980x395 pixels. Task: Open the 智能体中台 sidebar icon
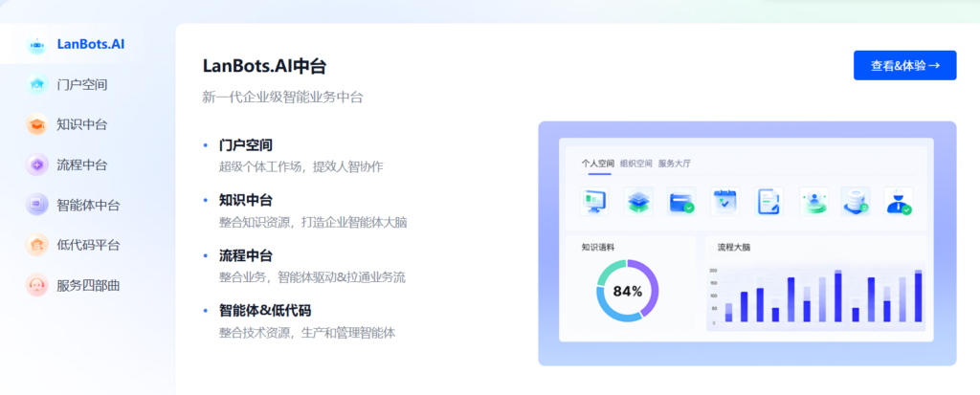pyautogui.click(x=37, y=205)
